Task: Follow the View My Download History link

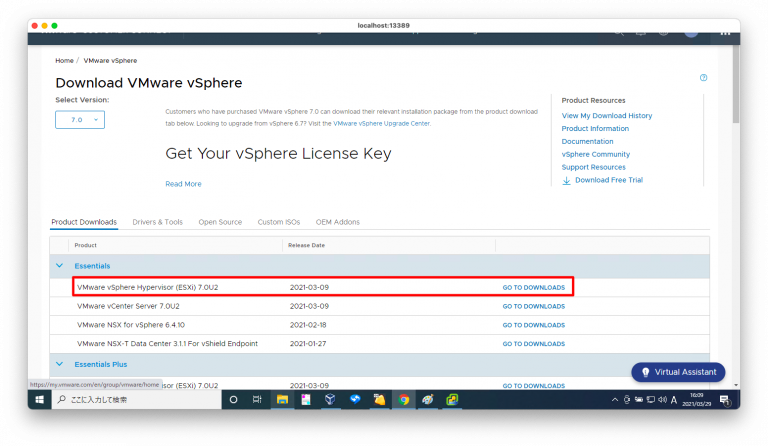Action: [606, 116]
